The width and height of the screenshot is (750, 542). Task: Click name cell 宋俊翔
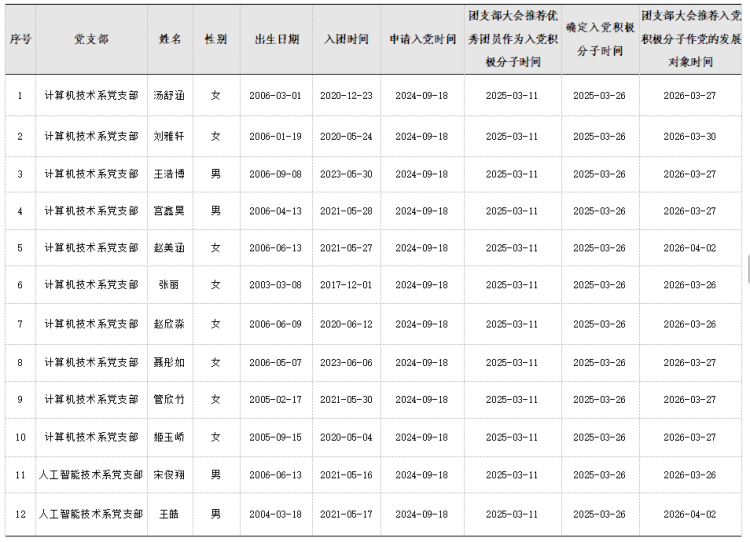169,475
